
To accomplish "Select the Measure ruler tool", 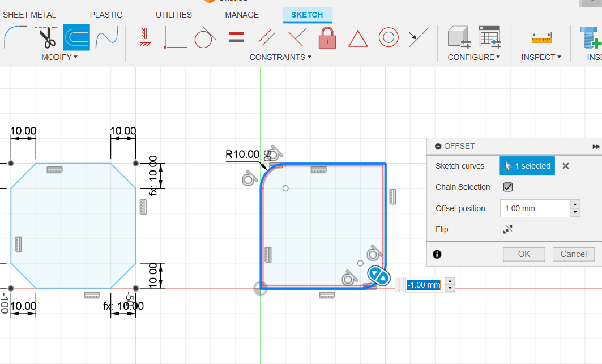I will pyautogui.click(x=541, y=37).
